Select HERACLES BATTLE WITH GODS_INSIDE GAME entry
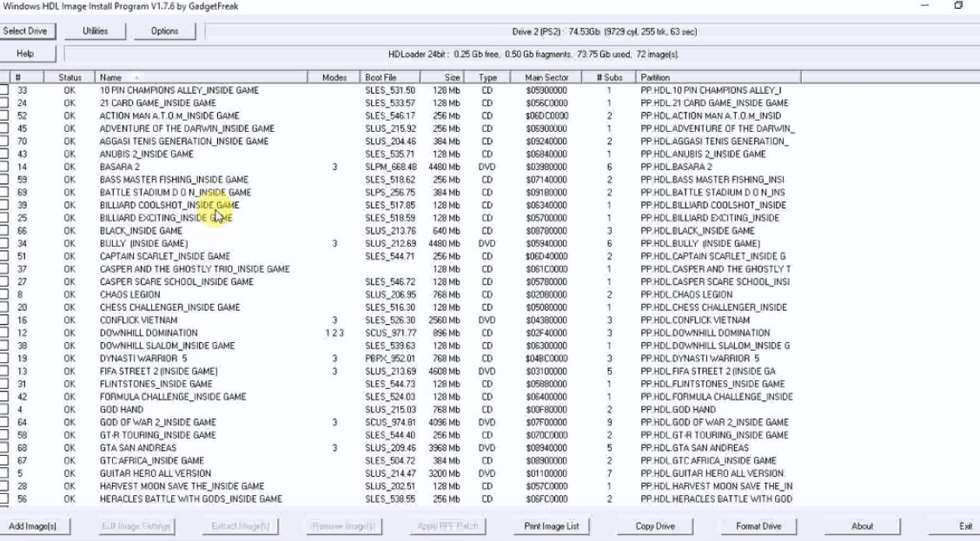The height and width of the screenshot is (541, 980). coord(190,498)
